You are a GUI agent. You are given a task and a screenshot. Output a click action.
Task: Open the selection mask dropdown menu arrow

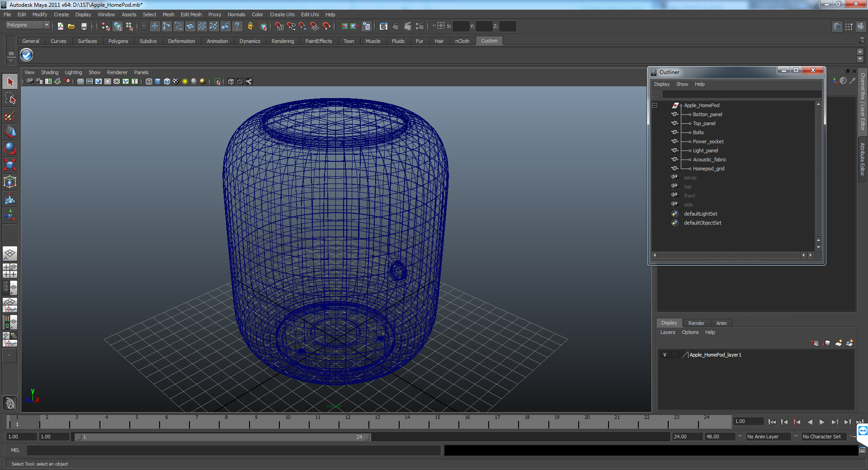coord(144,26)
